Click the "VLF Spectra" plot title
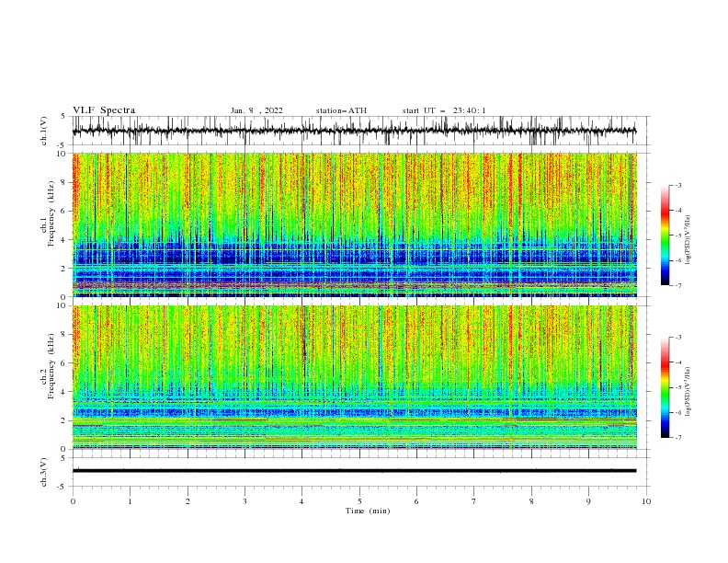The width and height of the screenshot is (728, 563). pyautogui.click(x=104, y=110)
